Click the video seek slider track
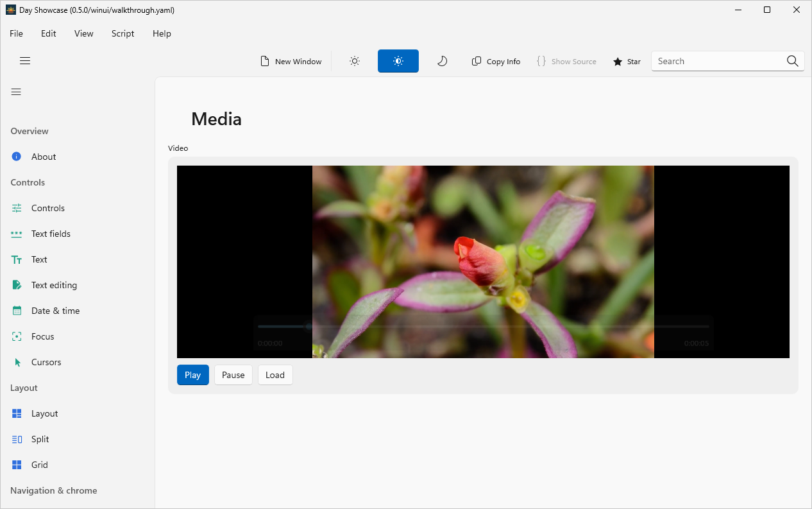 point(484,327)
